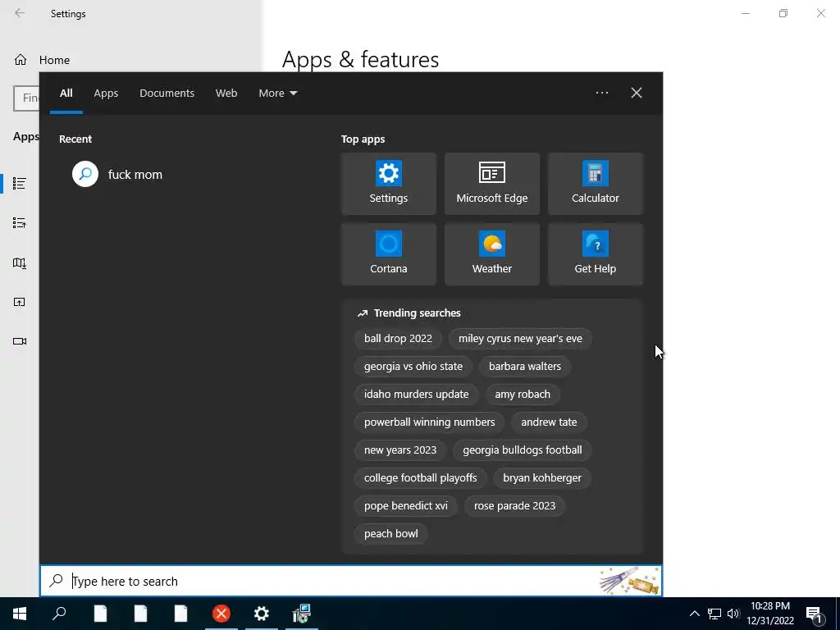Search trending "georgia bulldogs football"
840x630 pixels.
click(523, 450)
